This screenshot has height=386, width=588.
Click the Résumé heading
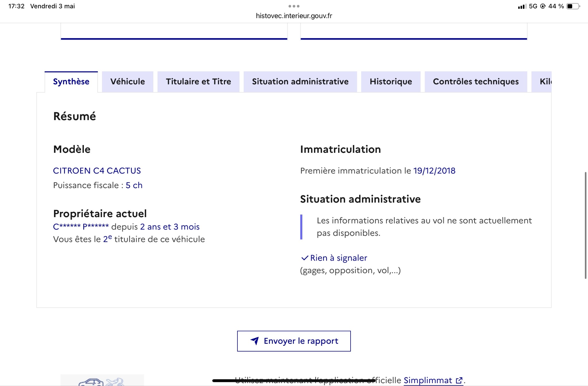click(75, 116)
